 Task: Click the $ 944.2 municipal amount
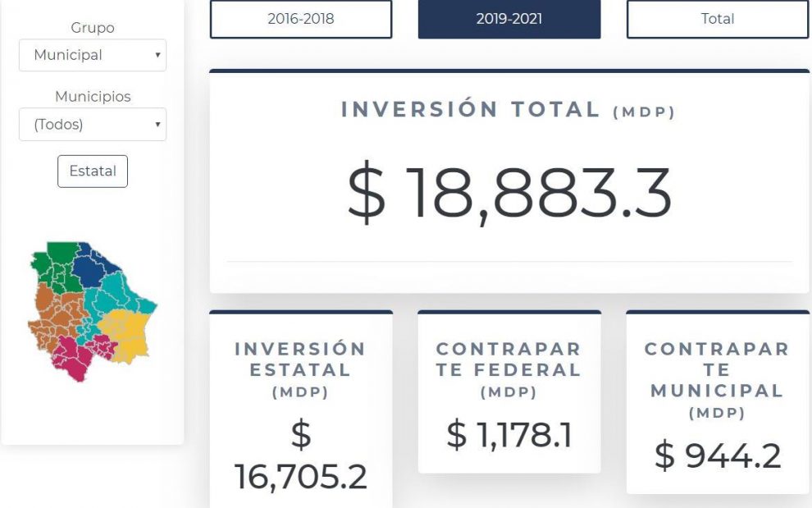(x=718, y=455)
